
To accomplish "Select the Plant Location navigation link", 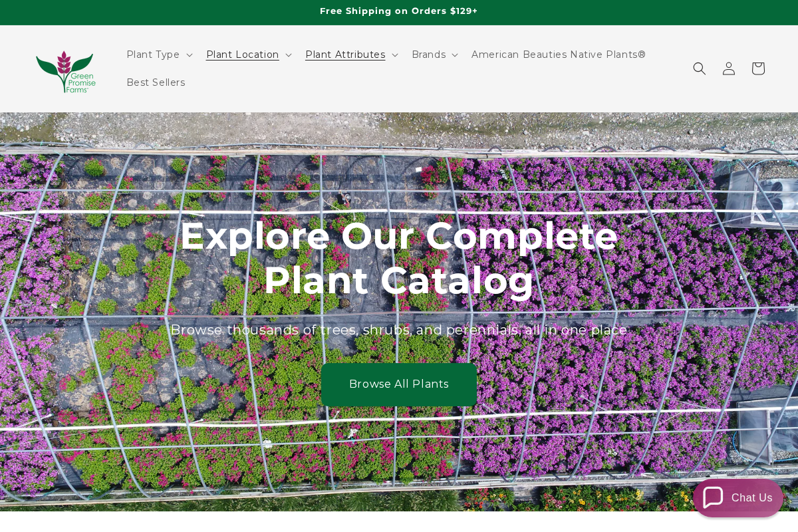I will click(x=243, y=55).
